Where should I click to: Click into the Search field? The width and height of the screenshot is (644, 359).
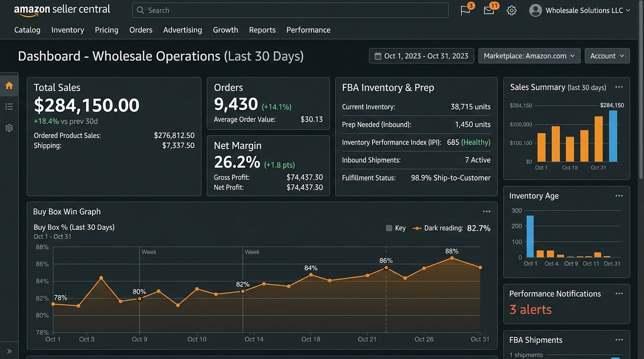pyautogui.click(x=290, y=10)
